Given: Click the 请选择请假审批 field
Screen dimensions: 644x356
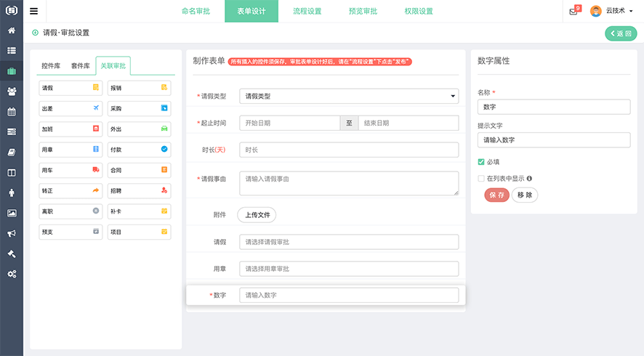Looking at the screenshot, I should tap(349, 242).
